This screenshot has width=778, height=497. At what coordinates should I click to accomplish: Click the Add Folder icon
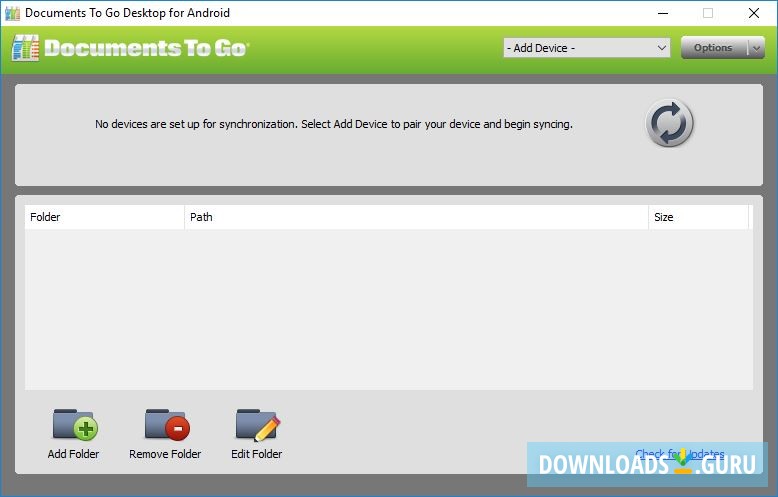click(75, 425)
